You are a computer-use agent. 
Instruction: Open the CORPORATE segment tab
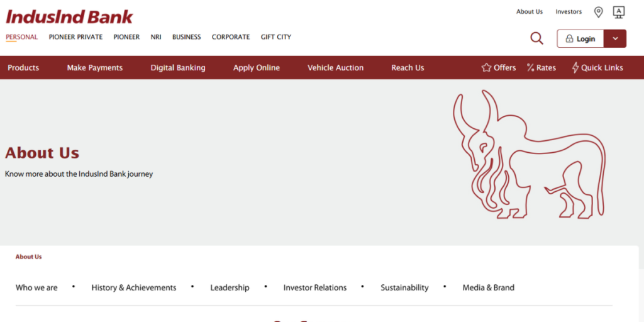tap(231, 37)
